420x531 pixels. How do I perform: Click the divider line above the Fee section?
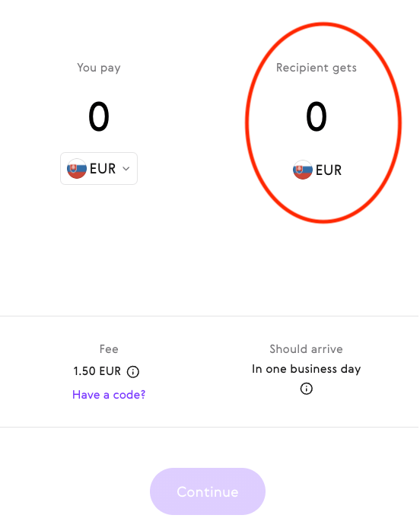(209, 316)
